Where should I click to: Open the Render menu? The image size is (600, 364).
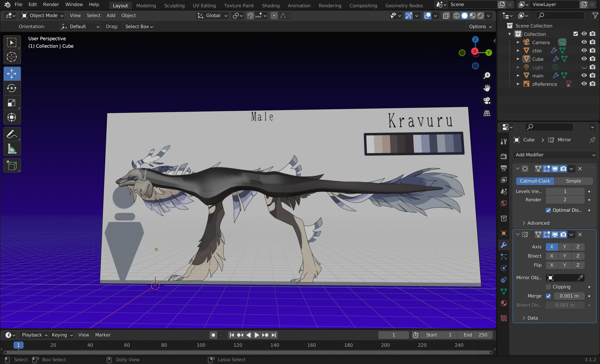point(51,4)
